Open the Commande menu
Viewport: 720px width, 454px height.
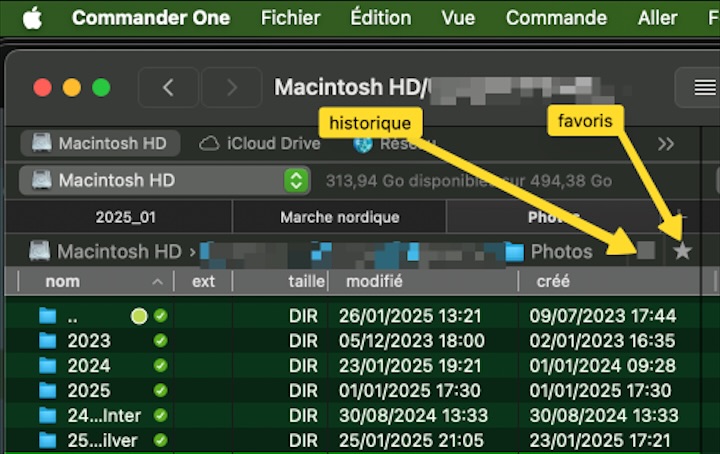[556, 18]
